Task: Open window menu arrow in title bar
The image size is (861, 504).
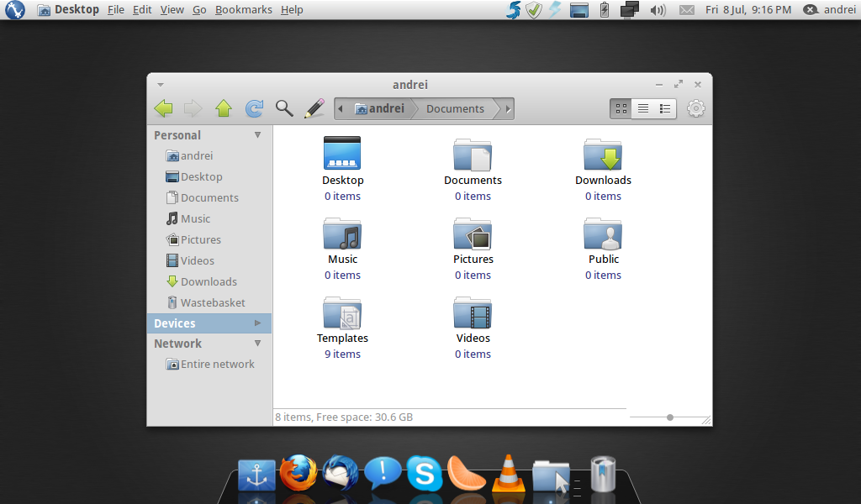Action: click(161, 85)
